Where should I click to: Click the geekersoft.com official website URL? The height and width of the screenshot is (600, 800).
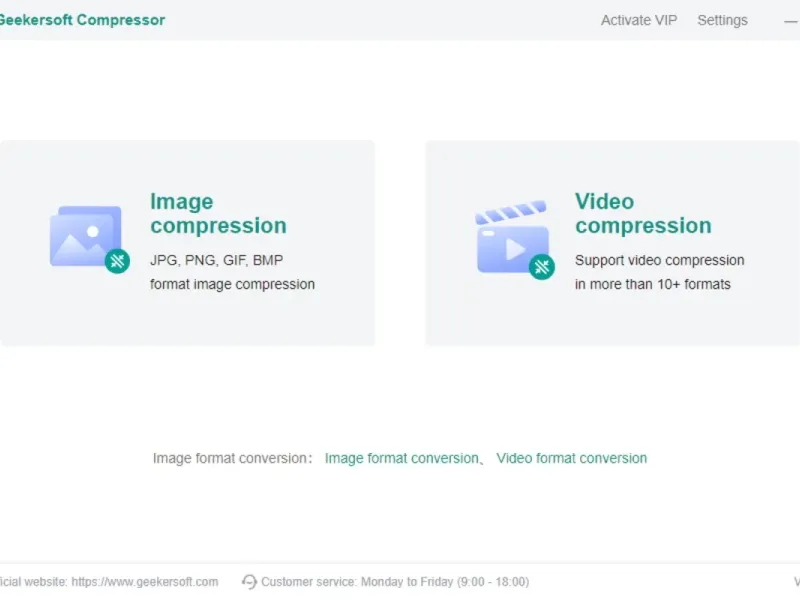pos(145,582)
